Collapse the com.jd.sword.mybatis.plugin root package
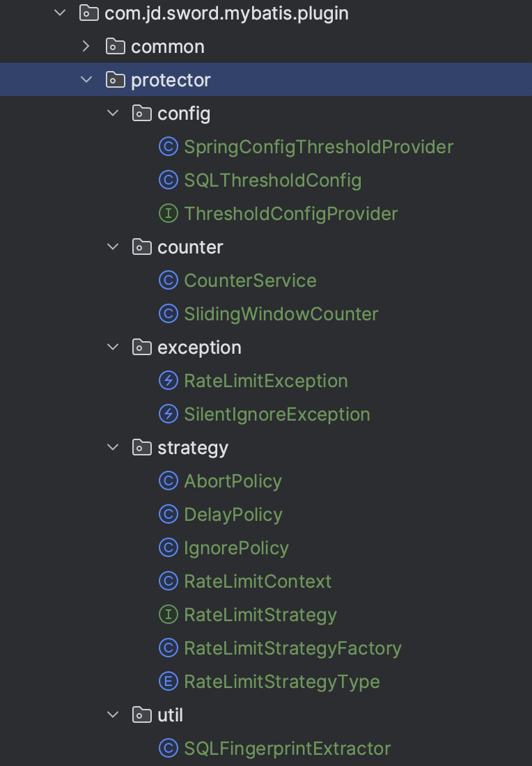The height and width of the screenshot is (766, 532). coord(60,13)
